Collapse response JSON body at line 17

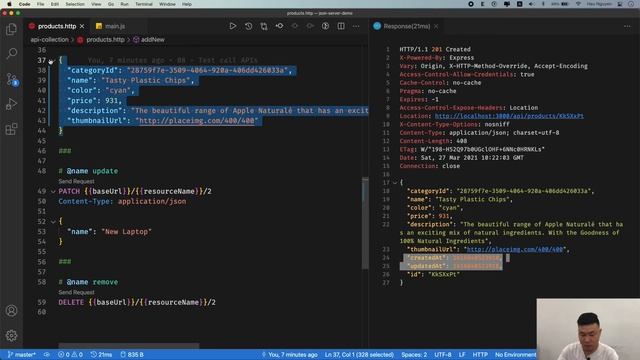pyautogui.click(x=395, y=182)
